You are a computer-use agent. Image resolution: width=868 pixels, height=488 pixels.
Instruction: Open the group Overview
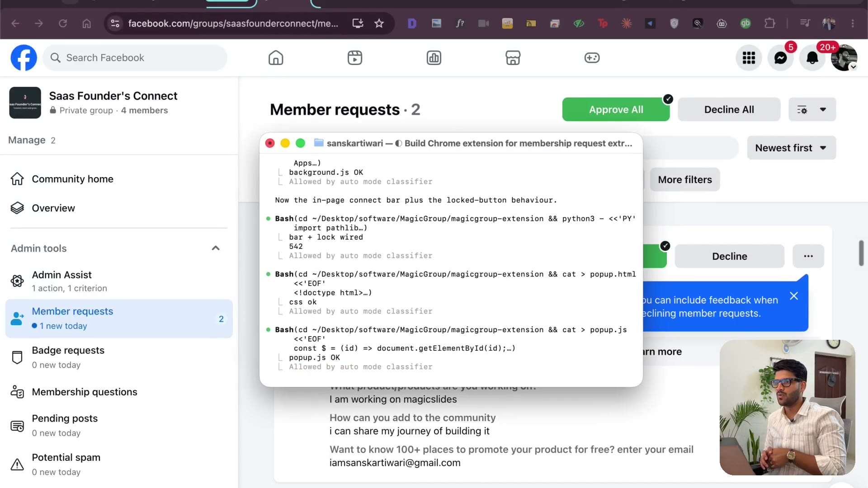pyautogui.click(x=119, y=208)
